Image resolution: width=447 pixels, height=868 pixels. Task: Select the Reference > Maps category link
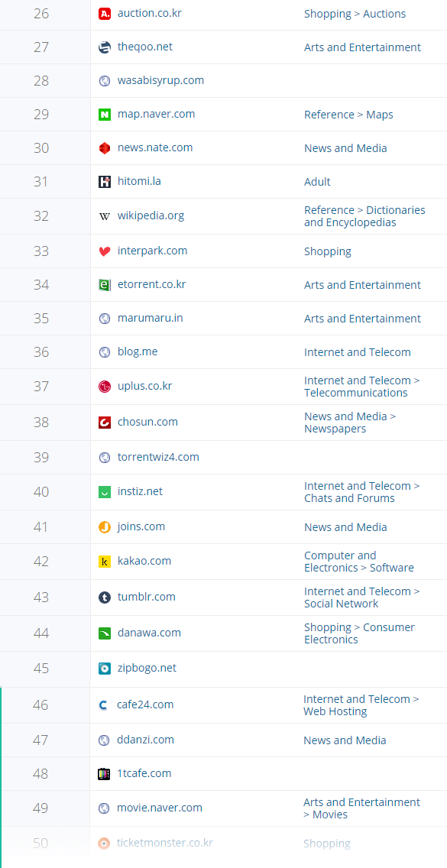(x=348, y=115)
